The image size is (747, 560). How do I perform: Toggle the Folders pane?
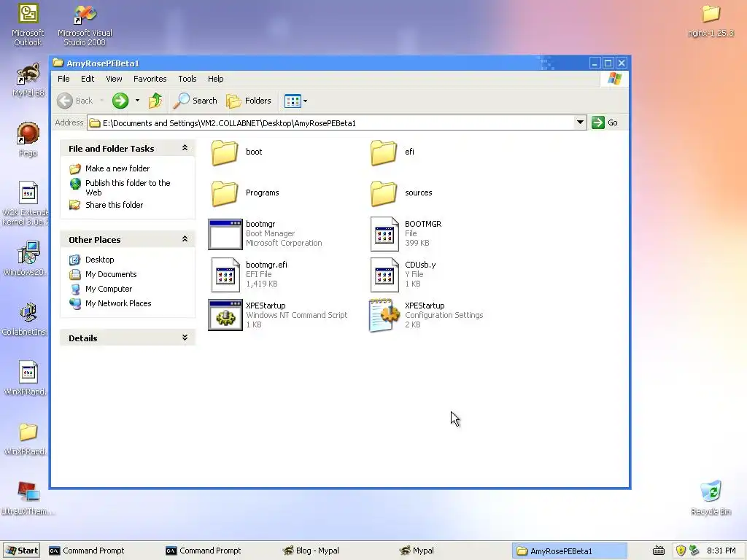pyautogui.click(x=249, y=101)
